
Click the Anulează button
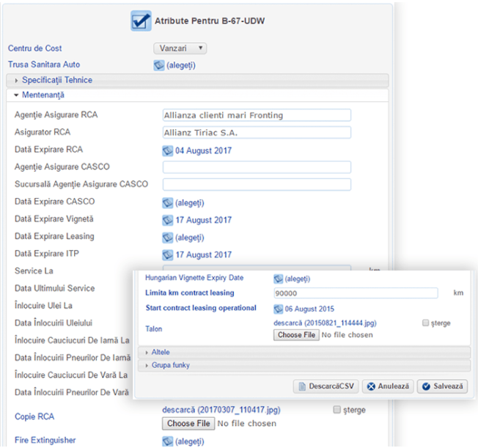(x=387, y=386)
